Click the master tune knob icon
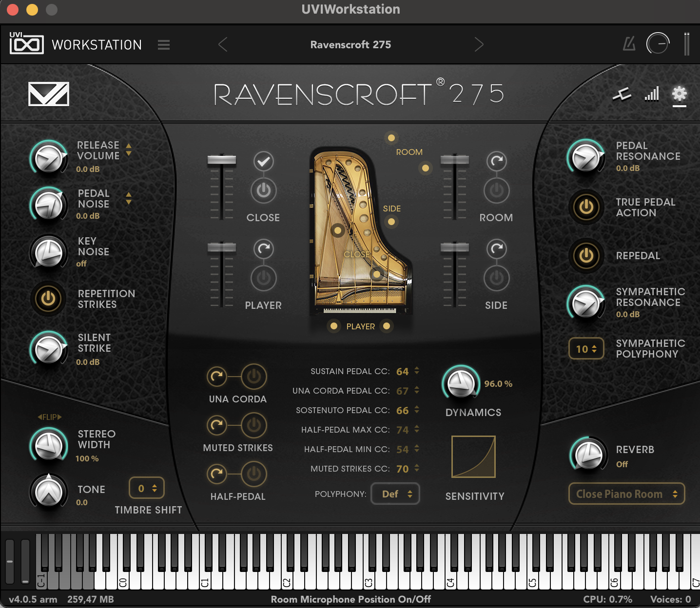The image size is (700, 608). 658,44
